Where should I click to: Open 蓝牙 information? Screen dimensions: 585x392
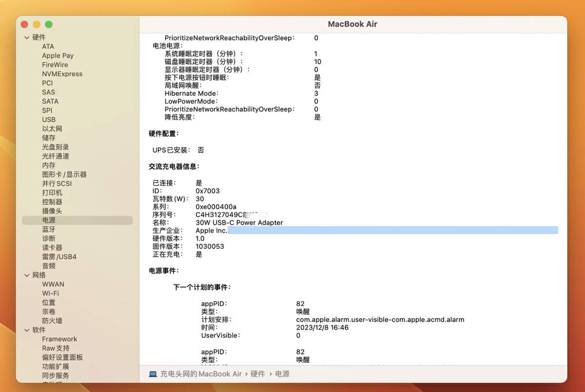[49, 229]
